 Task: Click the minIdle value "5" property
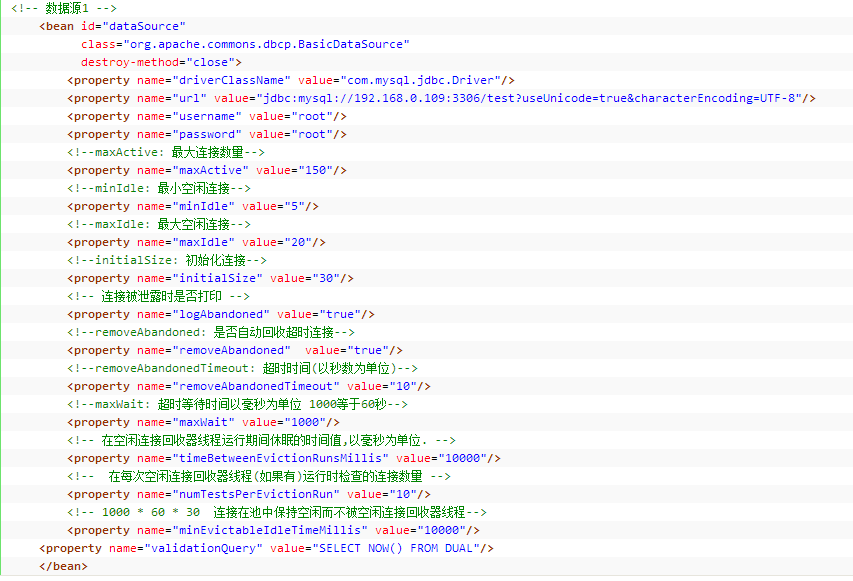pos(193,206)
